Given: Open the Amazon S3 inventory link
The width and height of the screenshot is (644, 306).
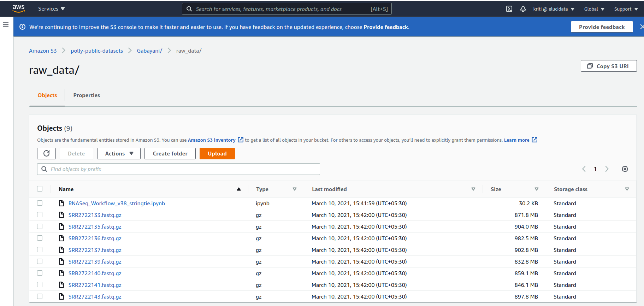Looking at the screenshot, I should [212, 140].
